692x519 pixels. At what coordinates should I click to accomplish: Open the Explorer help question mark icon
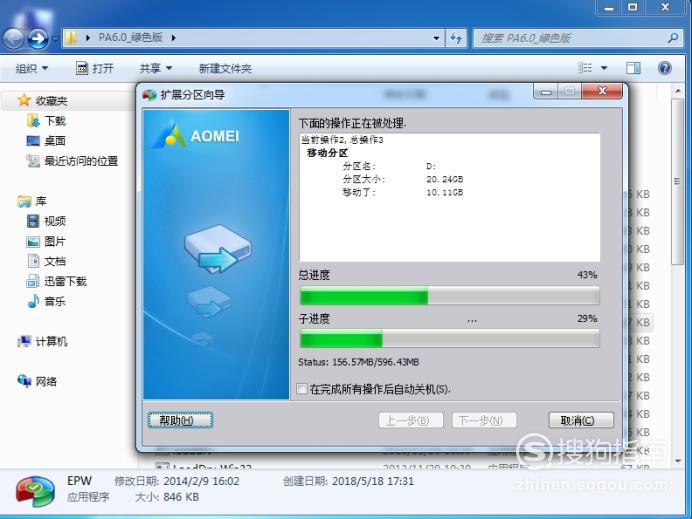pyautogui.click(x=665, y=68)
